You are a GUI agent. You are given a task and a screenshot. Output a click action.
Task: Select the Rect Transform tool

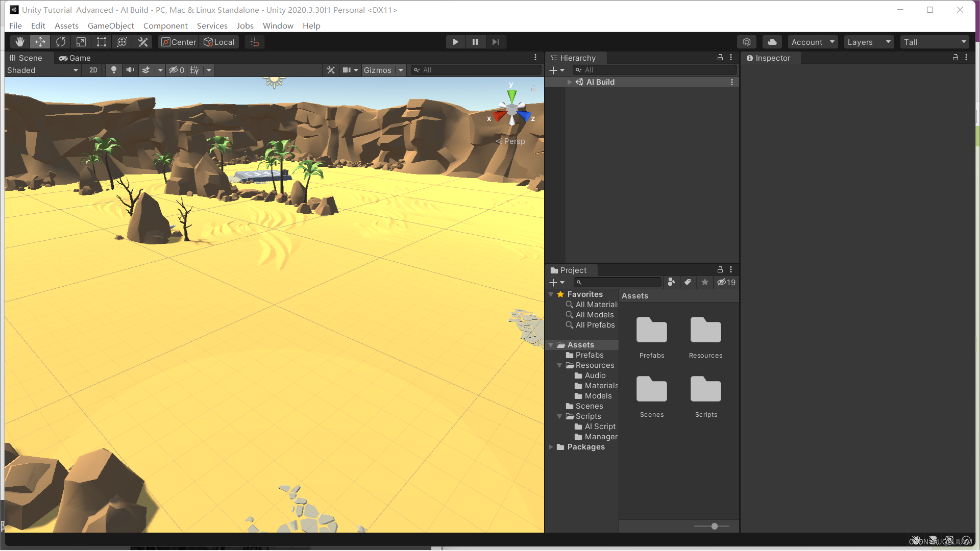(x=102, y=42)
